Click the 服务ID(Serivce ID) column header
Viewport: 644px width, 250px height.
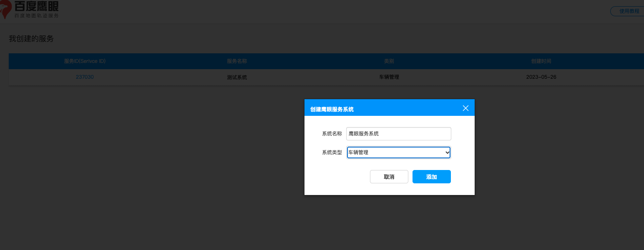(x=85, y=61)
